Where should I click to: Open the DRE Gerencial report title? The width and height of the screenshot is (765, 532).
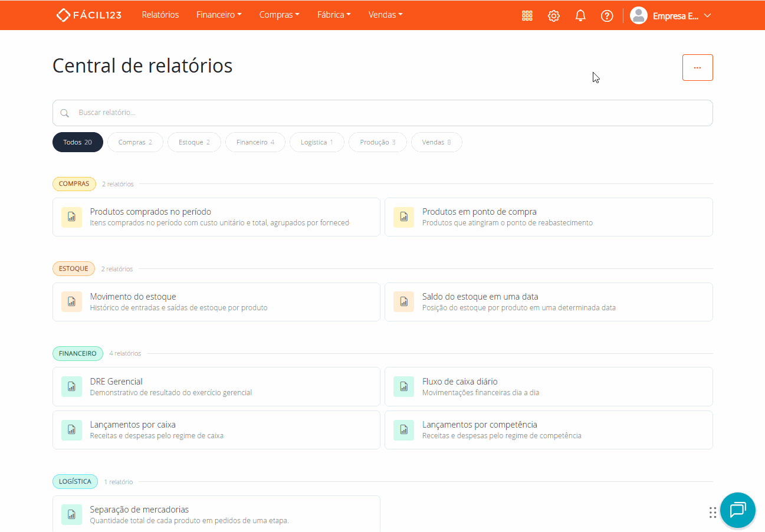pos(116,382)
